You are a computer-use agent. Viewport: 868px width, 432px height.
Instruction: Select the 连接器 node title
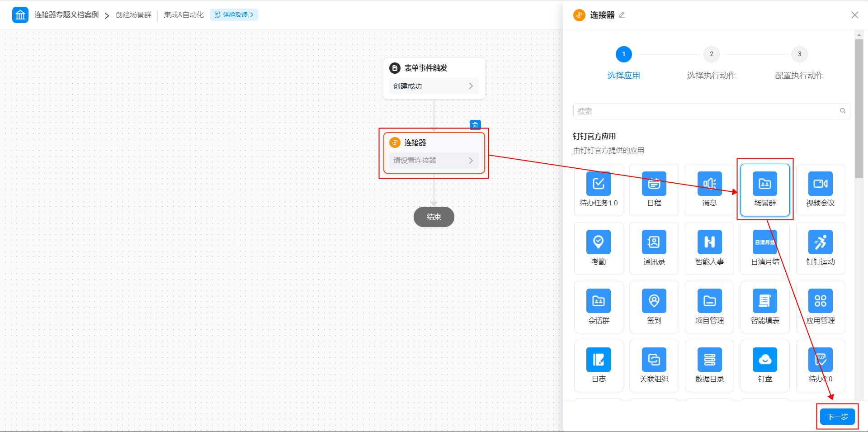[415, 142]
